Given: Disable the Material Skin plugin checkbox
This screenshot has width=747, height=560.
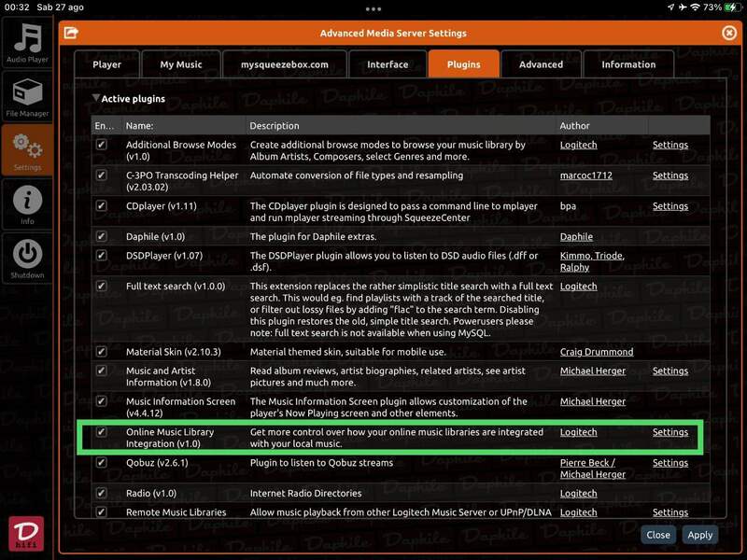Looking at the screenshot, I should pos(102,352).
